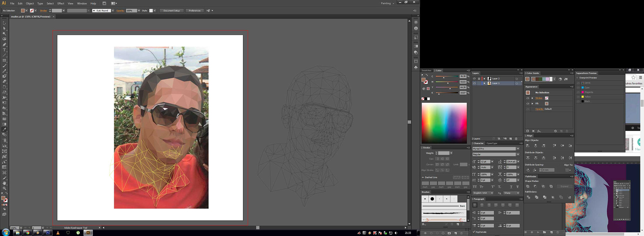The image size is (644, 236).
Task: Click Vertical Align Top icon in Align panel
Action: tap(554, 145)
